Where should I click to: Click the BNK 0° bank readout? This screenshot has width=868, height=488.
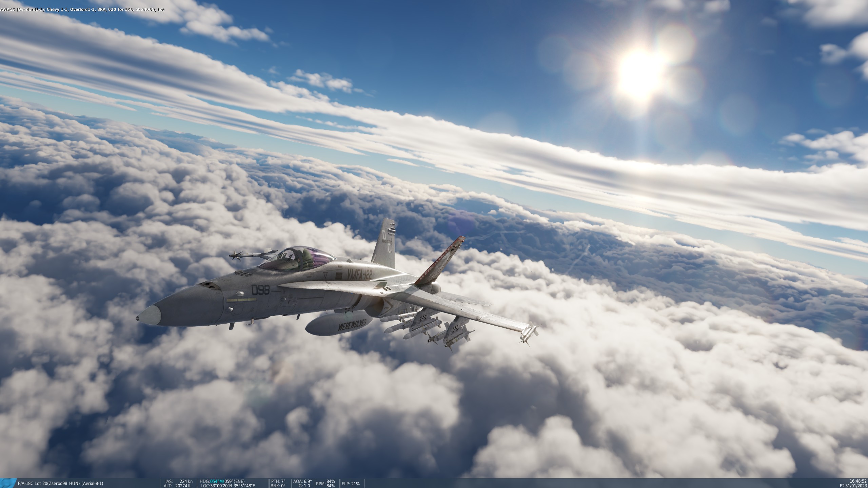tap(278, 486)
